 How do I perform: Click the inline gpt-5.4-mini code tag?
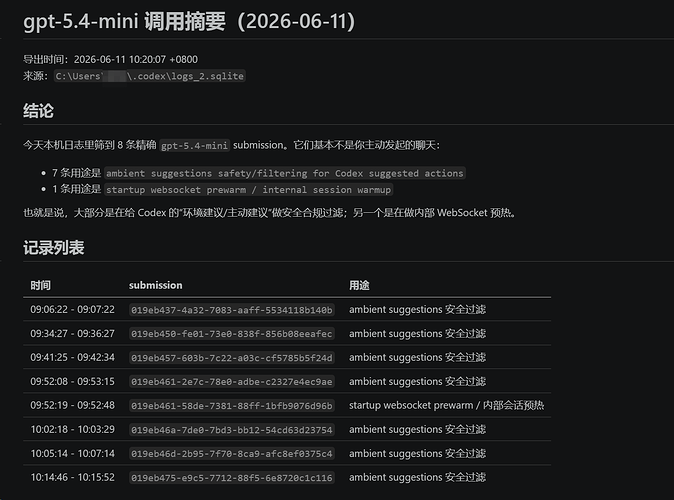click(195, 145)
